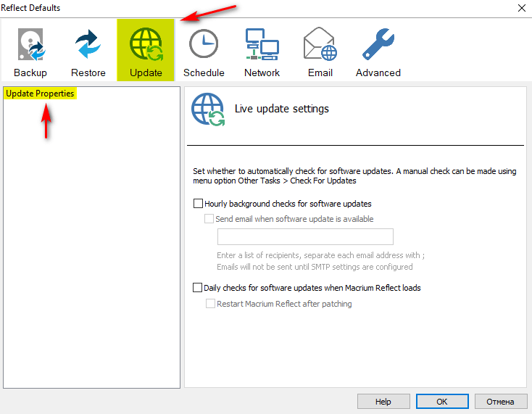Click the Help button
The height and width of the screenshot is (414, 532).
[383, 402]
